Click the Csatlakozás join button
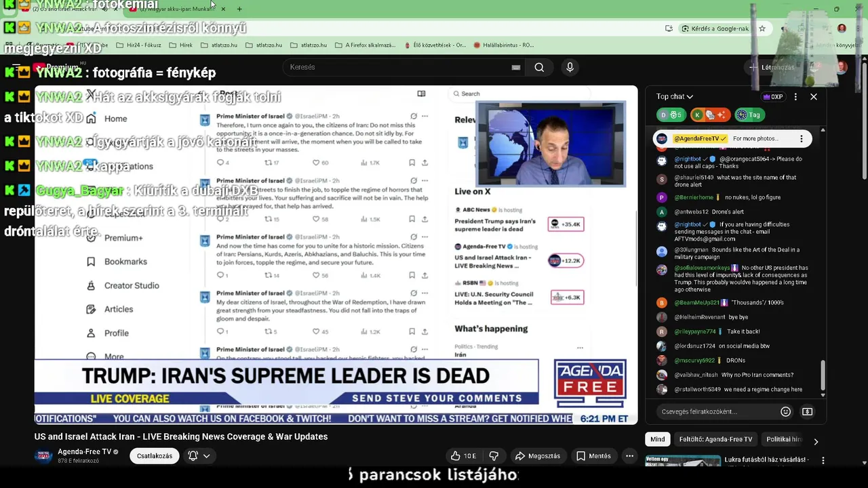This screenshot has height=488, width=868. (x=155, y=456)
